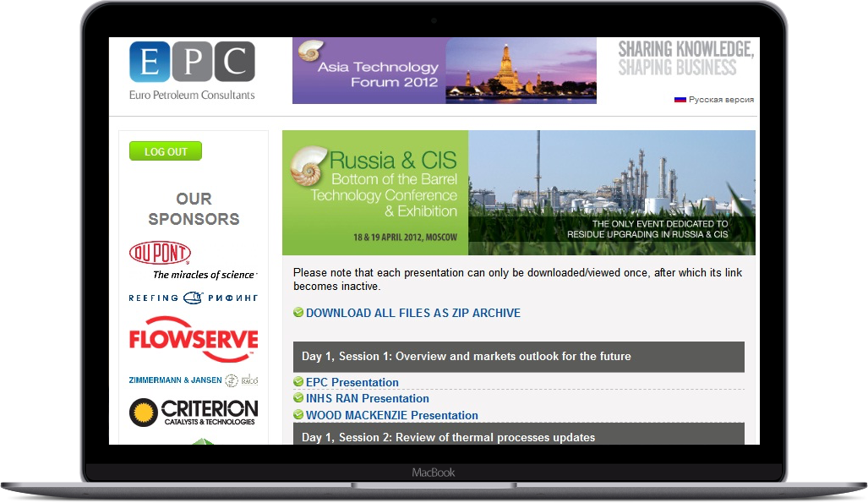
Task: Click the OUR SPONSORS heading
Action: click(194, 209)
